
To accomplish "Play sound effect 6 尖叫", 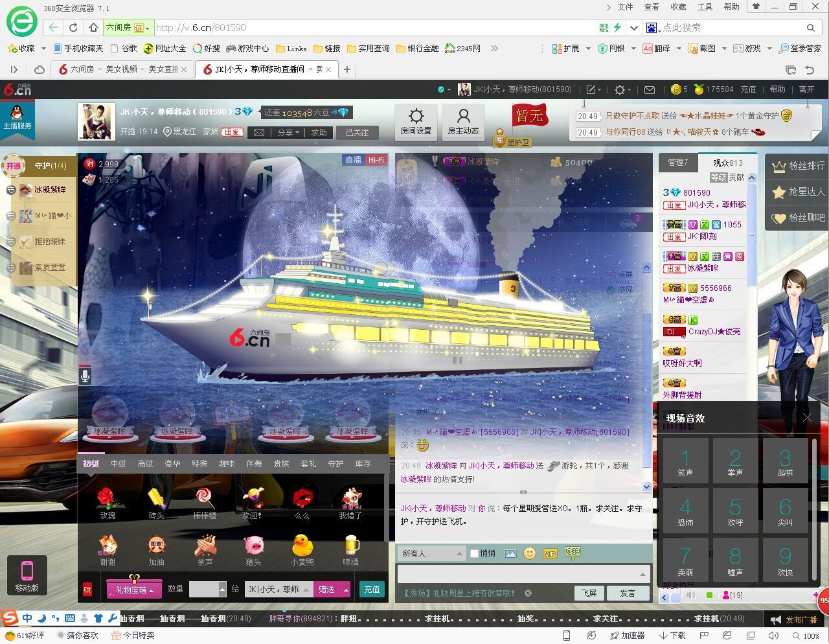I will tap(785, 511).
